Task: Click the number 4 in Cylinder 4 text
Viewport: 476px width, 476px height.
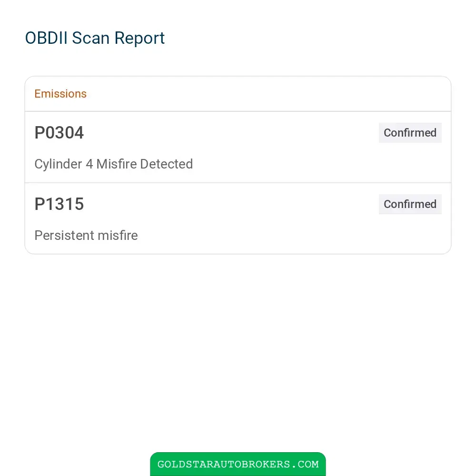Action: pyautogui.click(x=89, y=164)
